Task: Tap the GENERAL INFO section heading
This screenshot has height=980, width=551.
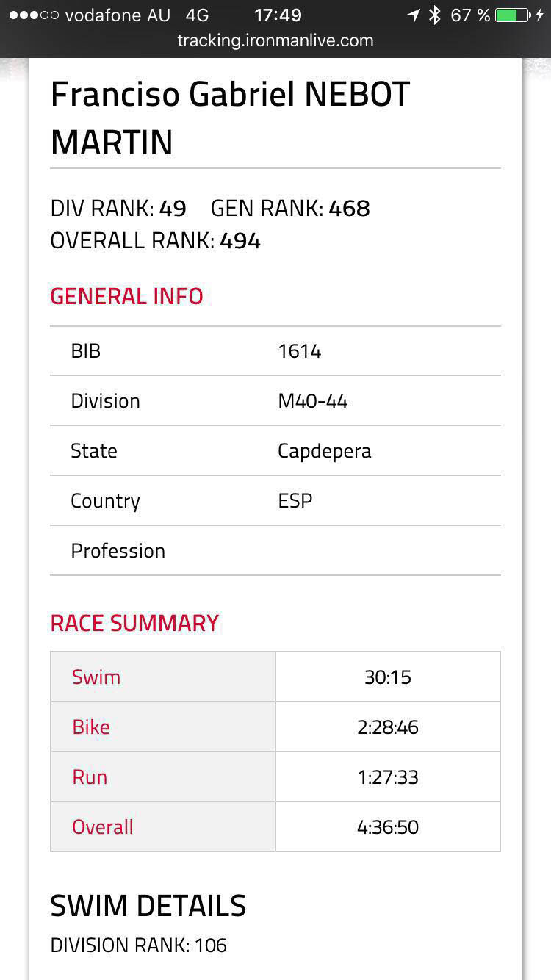Action: coord(126,297)
